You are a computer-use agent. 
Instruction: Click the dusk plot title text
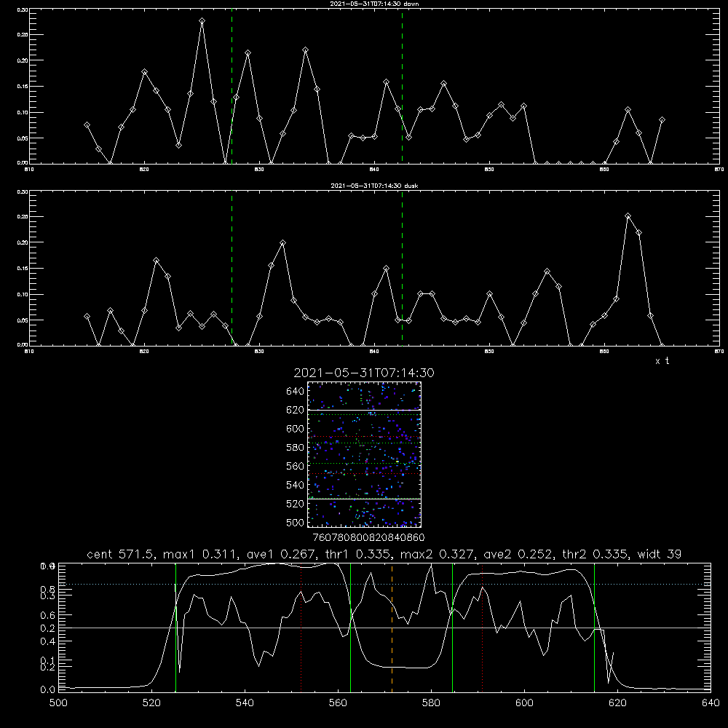click(x=374, y=186)
